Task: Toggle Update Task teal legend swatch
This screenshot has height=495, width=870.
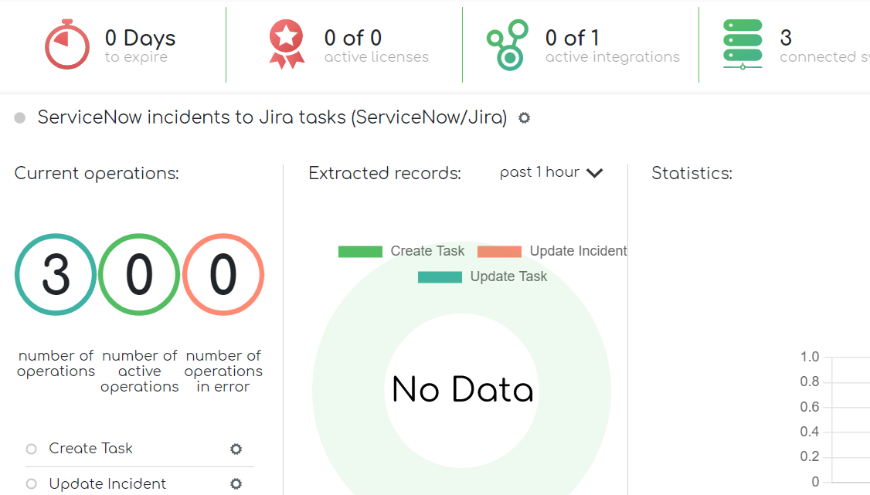Action: 440,277
